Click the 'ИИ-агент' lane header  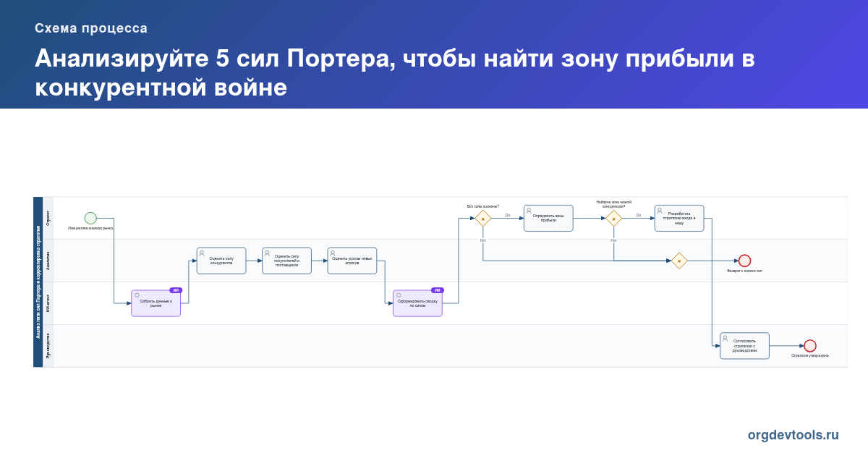48,303
